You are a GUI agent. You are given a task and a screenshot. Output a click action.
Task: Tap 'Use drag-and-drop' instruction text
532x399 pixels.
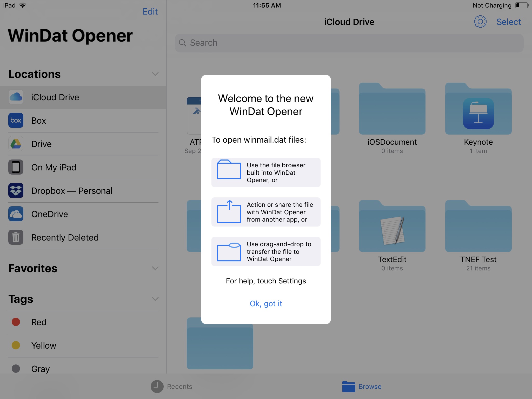click(x=279, y=251)
